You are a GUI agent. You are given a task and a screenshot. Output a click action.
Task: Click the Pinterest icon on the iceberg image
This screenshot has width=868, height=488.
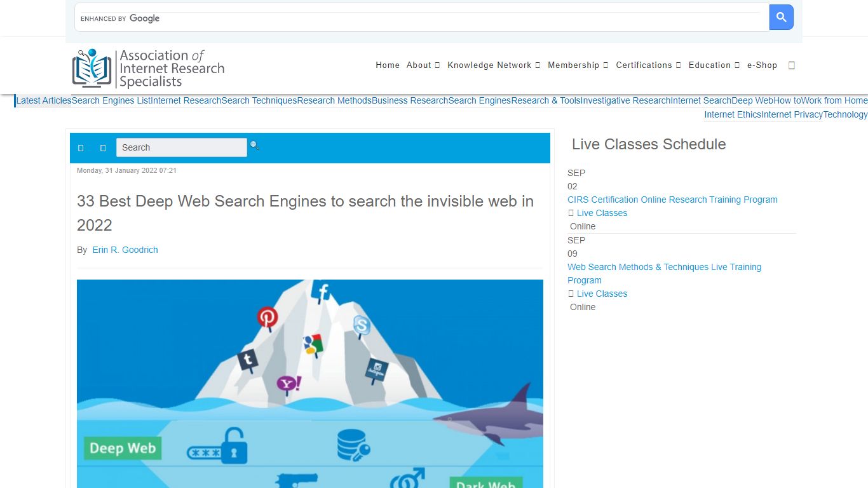tap(268, 318)
